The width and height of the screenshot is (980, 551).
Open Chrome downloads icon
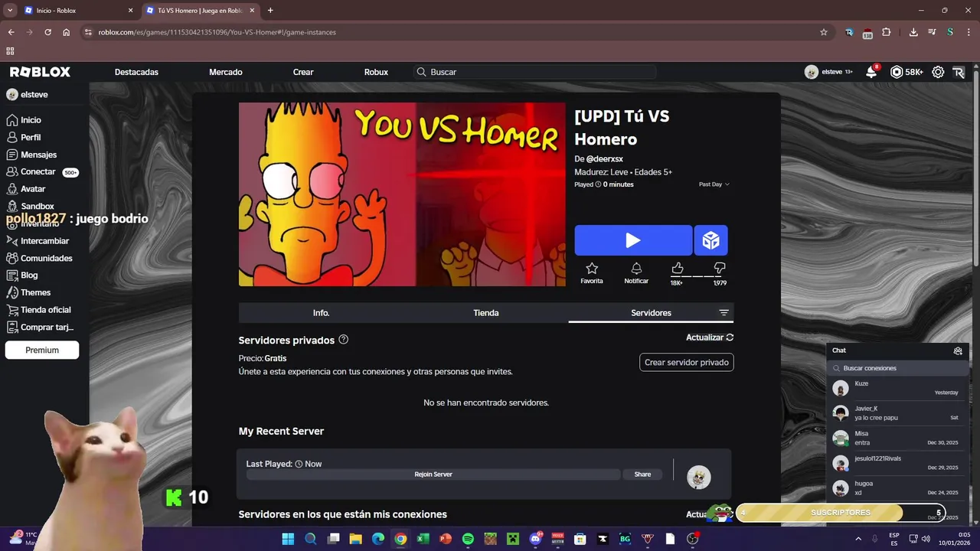(x=913, y=32)
